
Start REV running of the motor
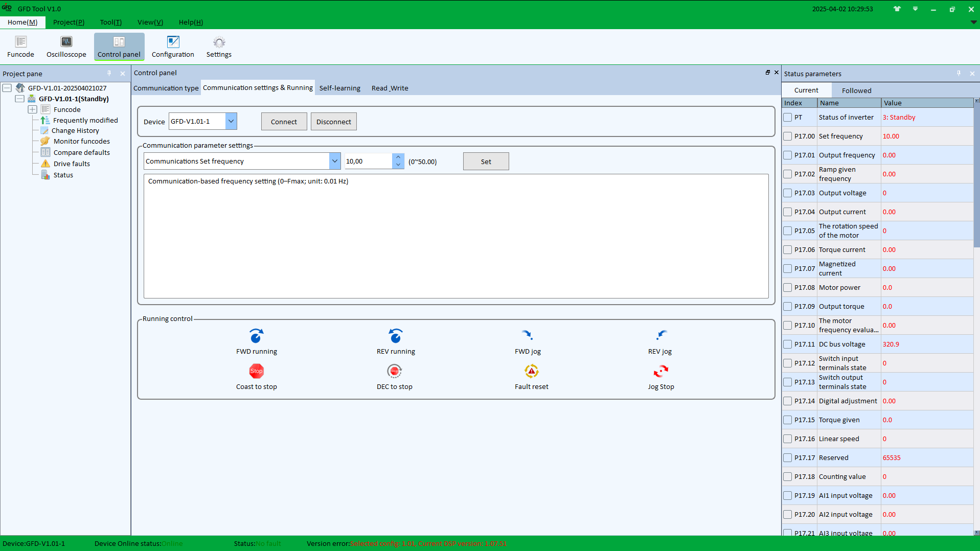(x=396, y=336)
